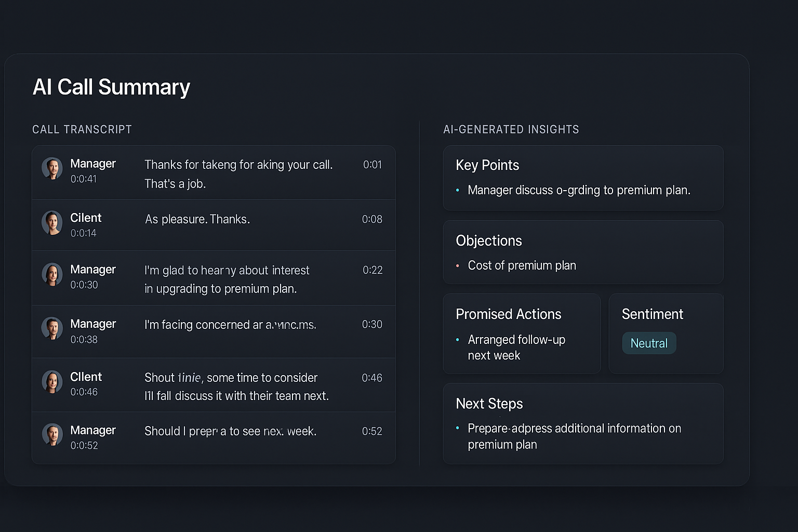798x532 pixels.
Task: Click the Promised Actions card heading
Action: click(x=508, y=314)
